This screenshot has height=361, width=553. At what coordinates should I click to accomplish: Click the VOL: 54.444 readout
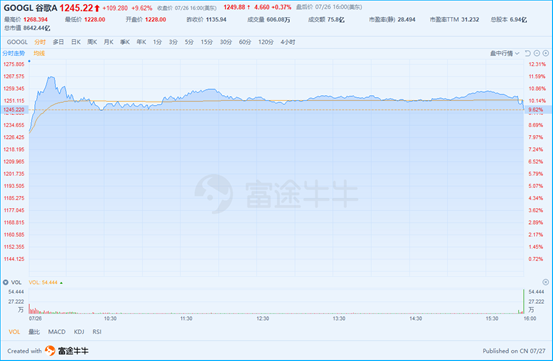click(43, 282)
